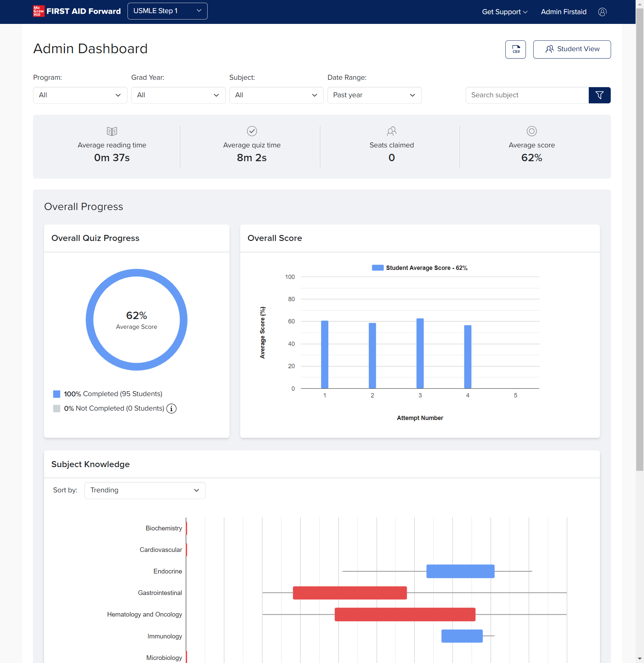Focus the Search subject field

527,95
